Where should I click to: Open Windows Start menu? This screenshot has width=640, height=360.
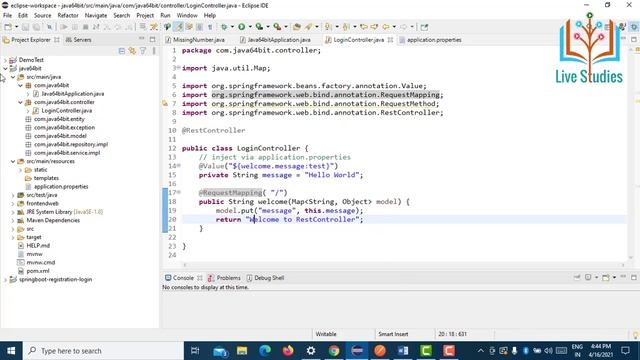(11, 351)
